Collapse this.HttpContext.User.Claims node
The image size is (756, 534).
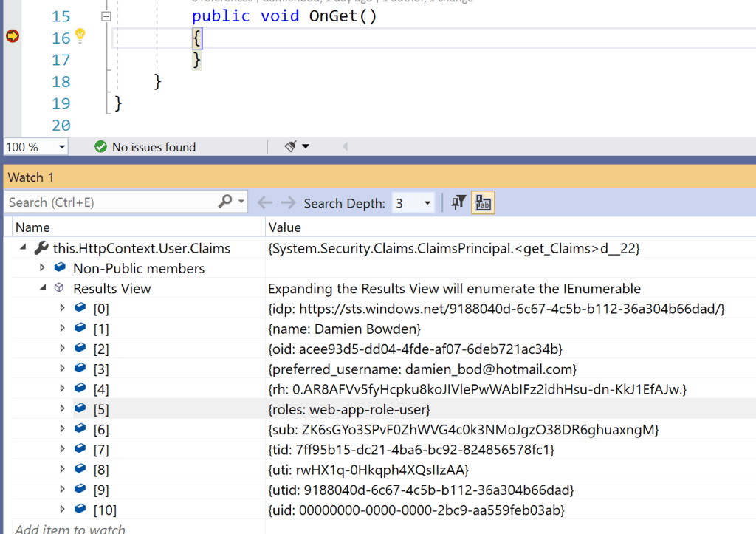pyautogui.click(x=23, y=247)
